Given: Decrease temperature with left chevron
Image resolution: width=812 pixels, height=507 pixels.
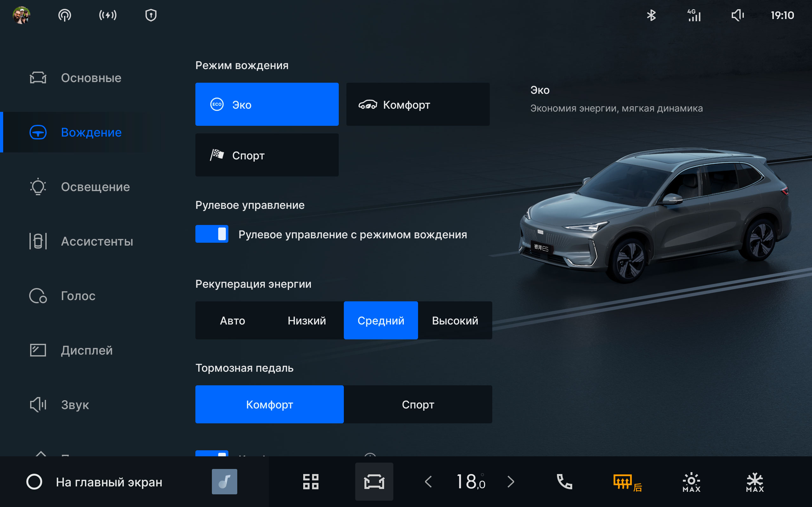Looking at the screenshot, I should point(428,482).
